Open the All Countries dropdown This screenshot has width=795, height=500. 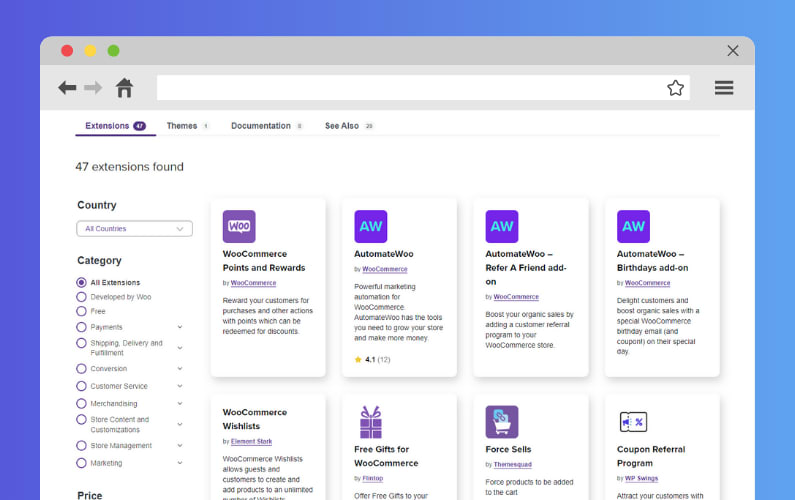134,229
